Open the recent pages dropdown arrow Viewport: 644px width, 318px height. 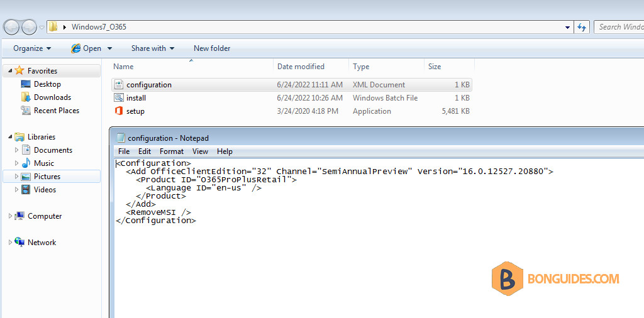coord(42,28)
